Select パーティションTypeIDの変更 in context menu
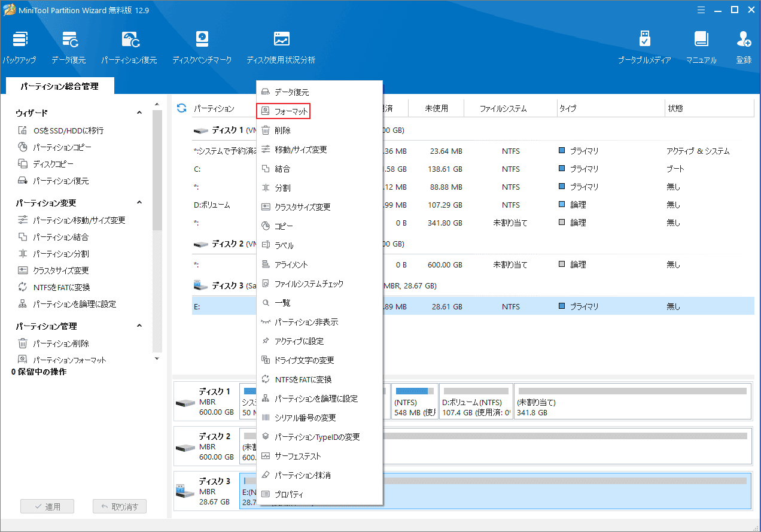The height and width of the screenshot is (532, 761). 319,437
